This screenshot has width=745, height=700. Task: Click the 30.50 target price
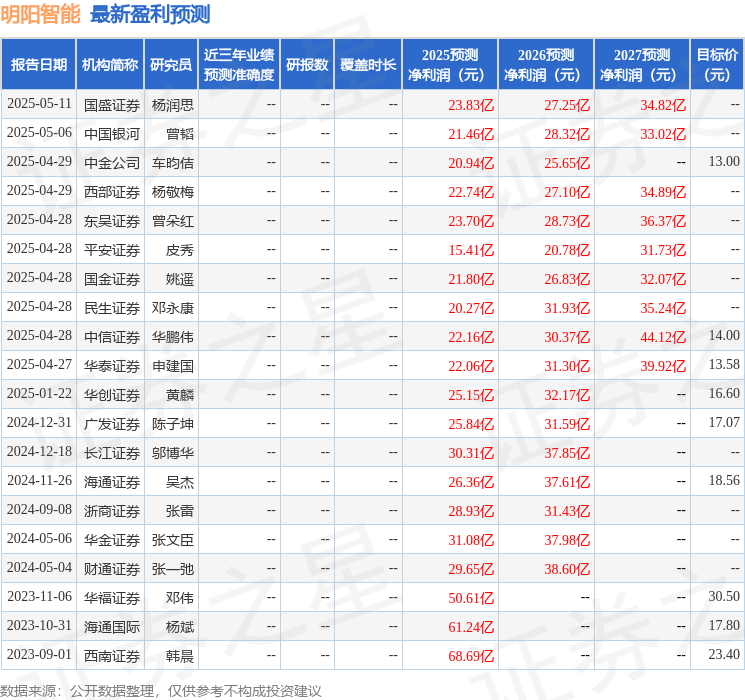[724, 596]
